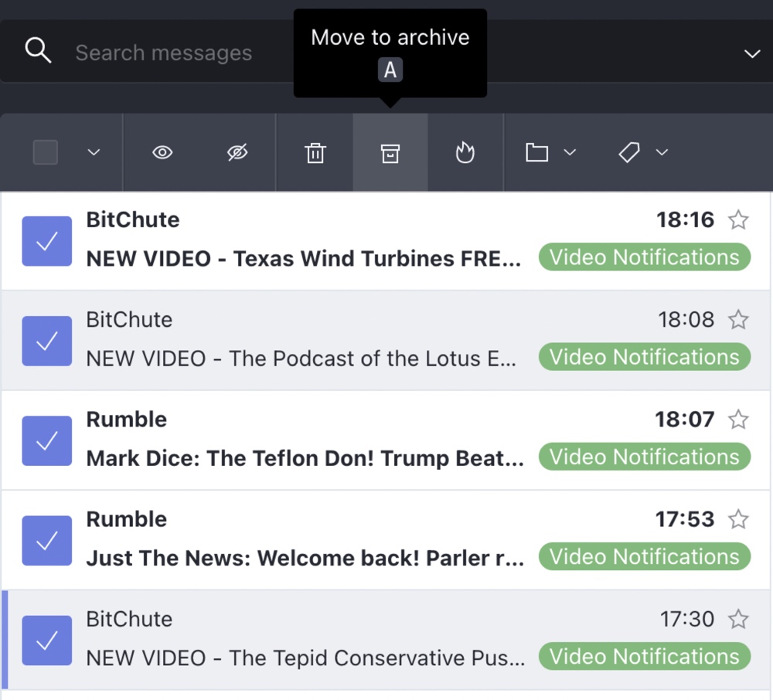Star the 18:07 Rumble message
The height and width of the screenshot is (700, 773).
click(738, 420)
